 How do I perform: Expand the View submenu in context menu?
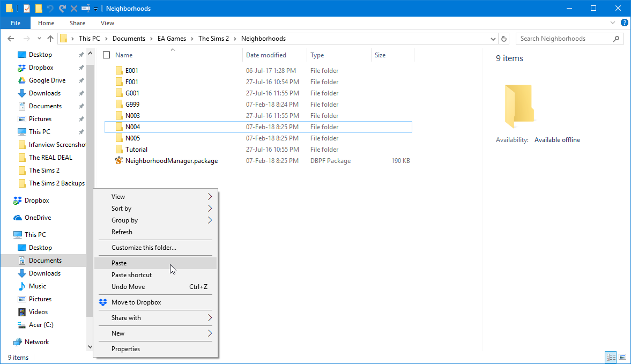(155, 197)
